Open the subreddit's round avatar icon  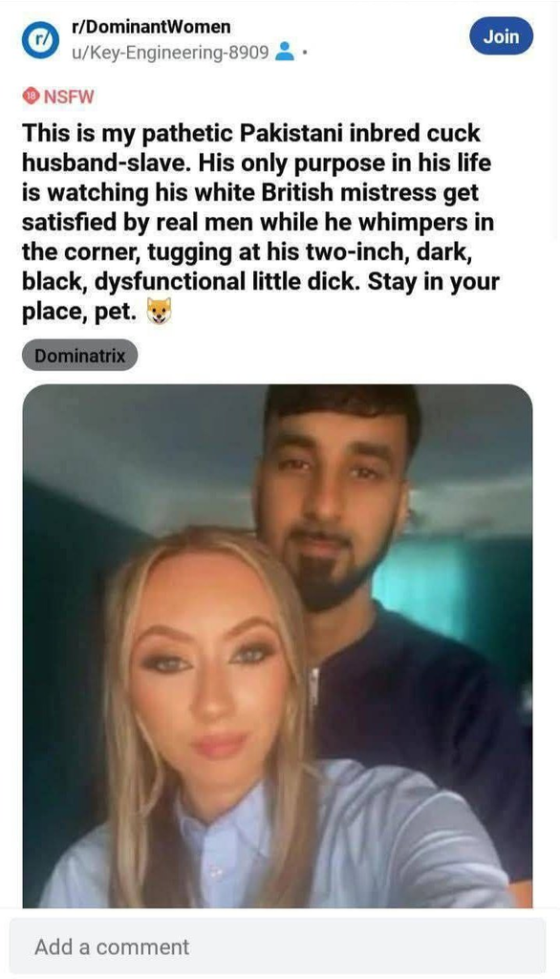click(x=40, y=40)
